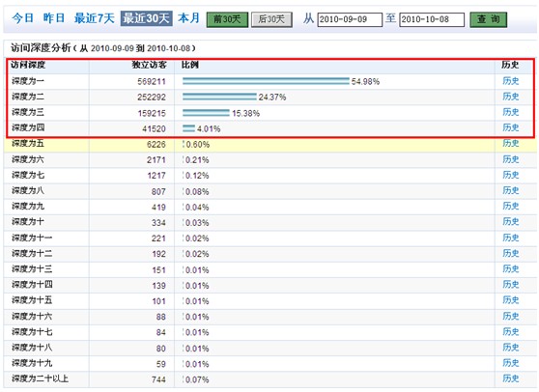Click the start date field 2010-09-09
Viewport: 539px width, 392px height.
350,19
